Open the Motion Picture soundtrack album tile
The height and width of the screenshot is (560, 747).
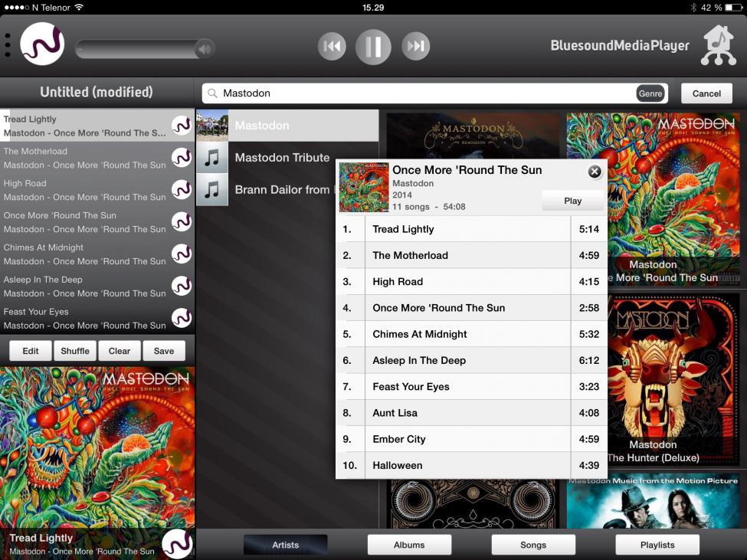click(x=654, y=502)
